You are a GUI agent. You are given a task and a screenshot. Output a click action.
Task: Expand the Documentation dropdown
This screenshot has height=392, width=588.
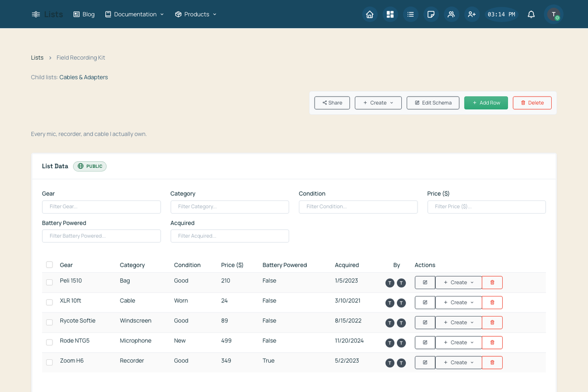point(135,14)
